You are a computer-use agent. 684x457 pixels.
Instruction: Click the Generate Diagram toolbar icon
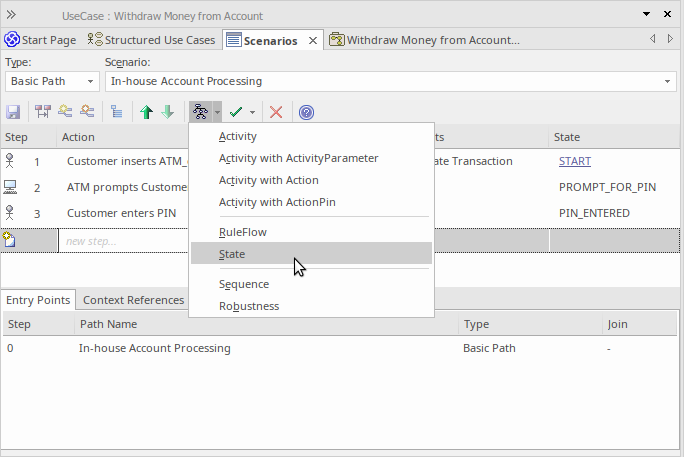pos(200,112)
